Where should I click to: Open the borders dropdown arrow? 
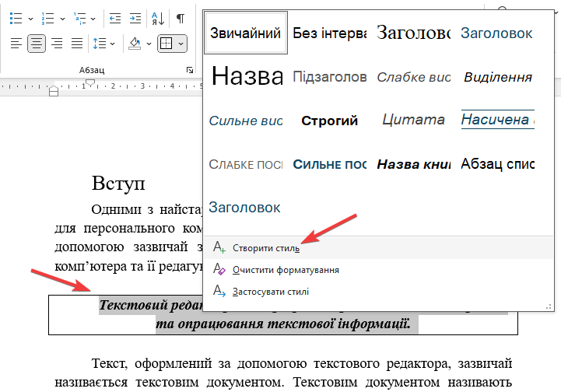point(182,44)
